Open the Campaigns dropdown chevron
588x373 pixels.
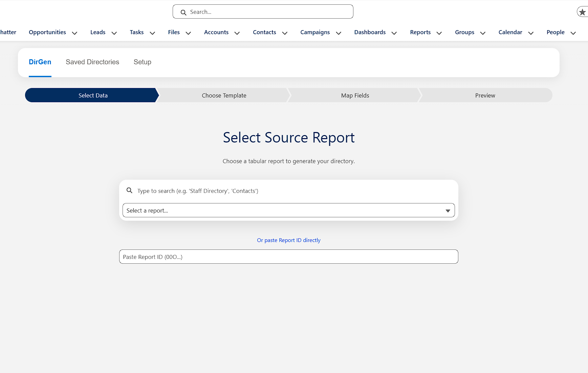[339, 33]
